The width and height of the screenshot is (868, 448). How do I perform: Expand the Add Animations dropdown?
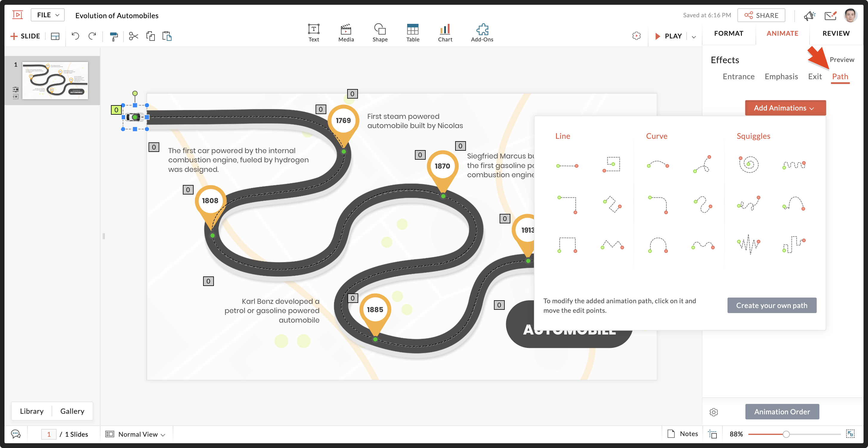[x=785, y=108]
